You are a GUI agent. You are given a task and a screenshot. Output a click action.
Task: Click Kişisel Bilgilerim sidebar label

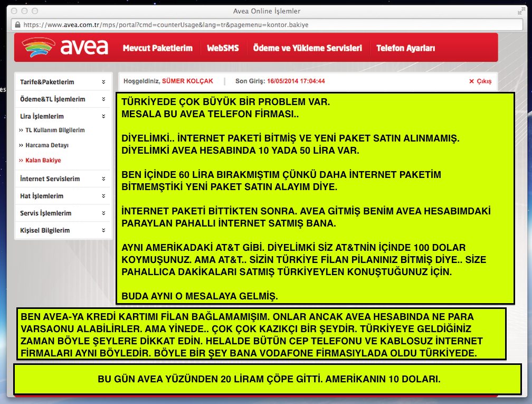(45, 230)
